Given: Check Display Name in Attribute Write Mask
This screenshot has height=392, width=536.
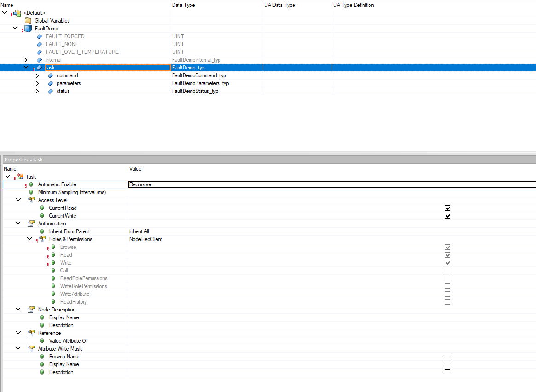Looking at the screenshot, I should (x=448, y=365).
